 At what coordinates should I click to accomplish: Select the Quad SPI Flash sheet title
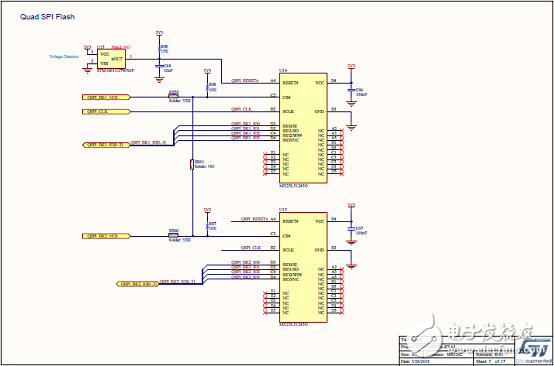(x=47, y=17)
